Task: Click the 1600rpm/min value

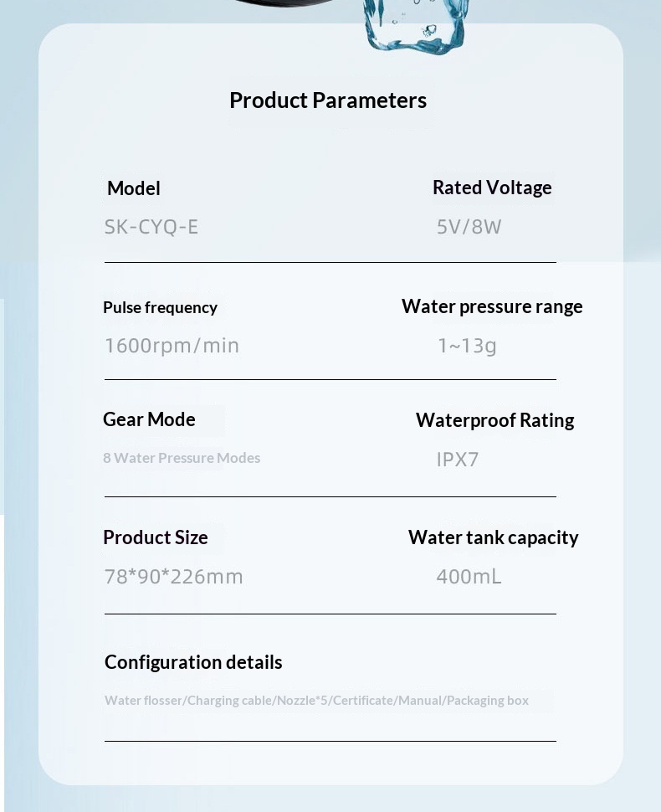Action: point(172,345)
